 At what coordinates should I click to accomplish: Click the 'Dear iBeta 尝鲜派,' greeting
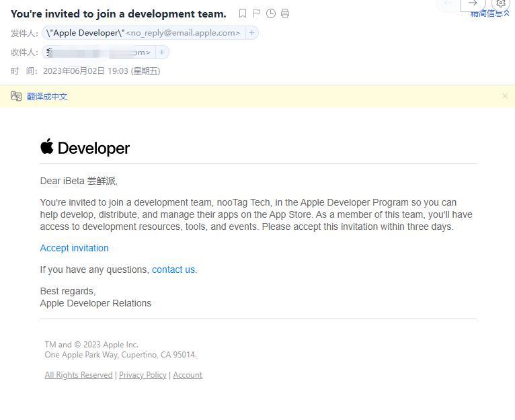click(79, 181)
